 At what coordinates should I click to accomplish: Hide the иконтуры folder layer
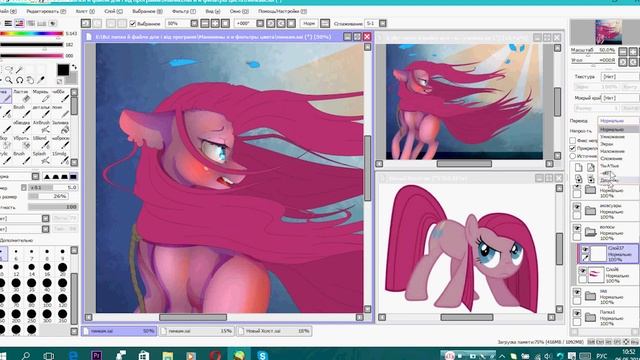[577, 207]
